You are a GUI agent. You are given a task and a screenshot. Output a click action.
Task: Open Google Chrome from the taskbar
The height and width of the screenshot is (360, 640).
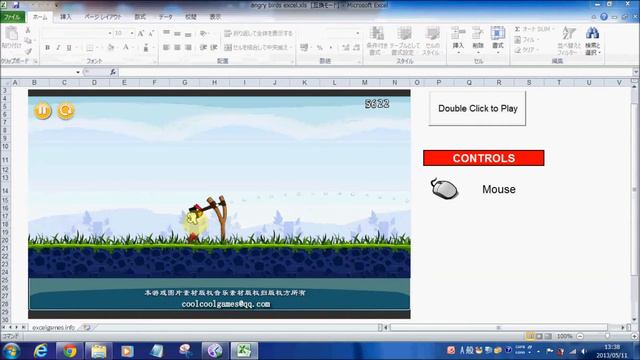pyautogui.click(x=70, y=351)
